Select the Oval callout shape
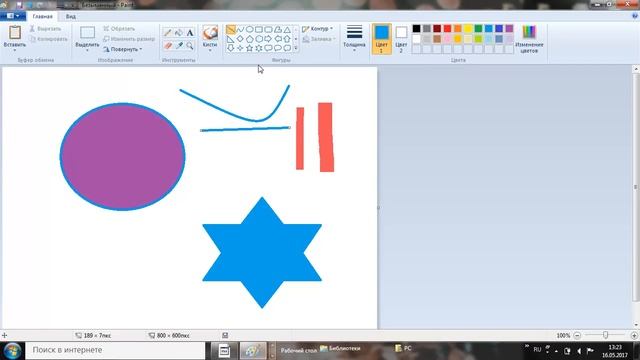Screen dimensions: 640x360 [278, 48]
